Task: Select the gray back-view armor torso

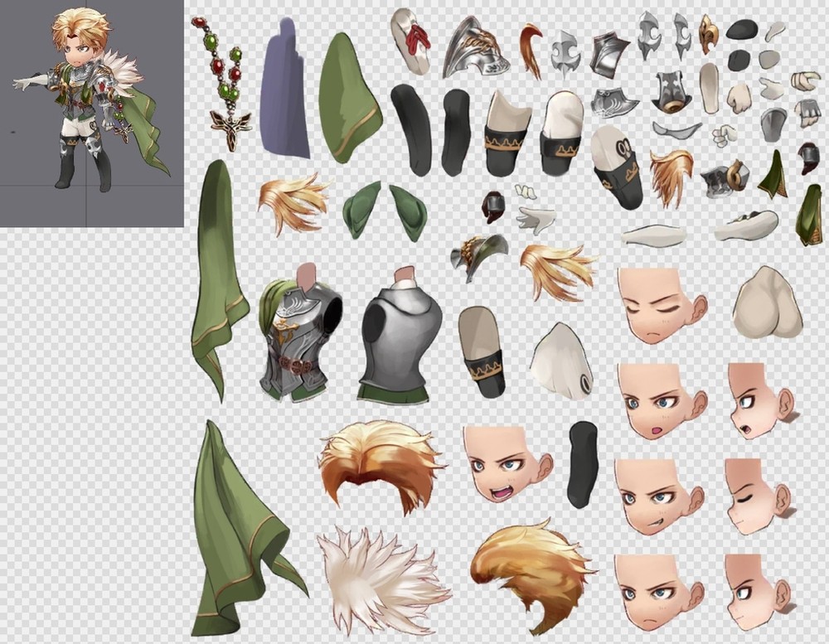Action: click(x=400, y=336)
